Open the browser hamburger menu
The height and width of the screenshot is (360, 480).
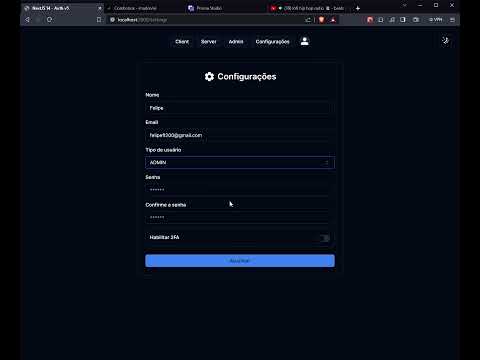tap(452, 20)
